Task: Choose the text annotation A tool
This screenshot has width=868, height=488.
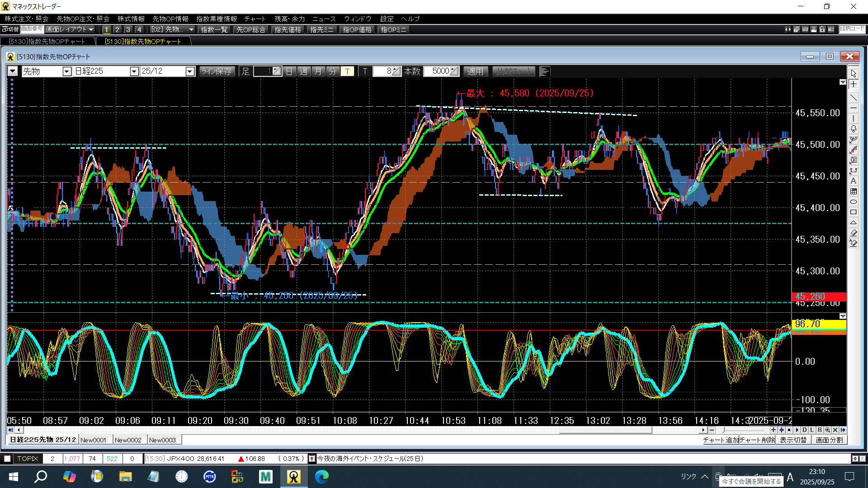Action: [853, 181]
